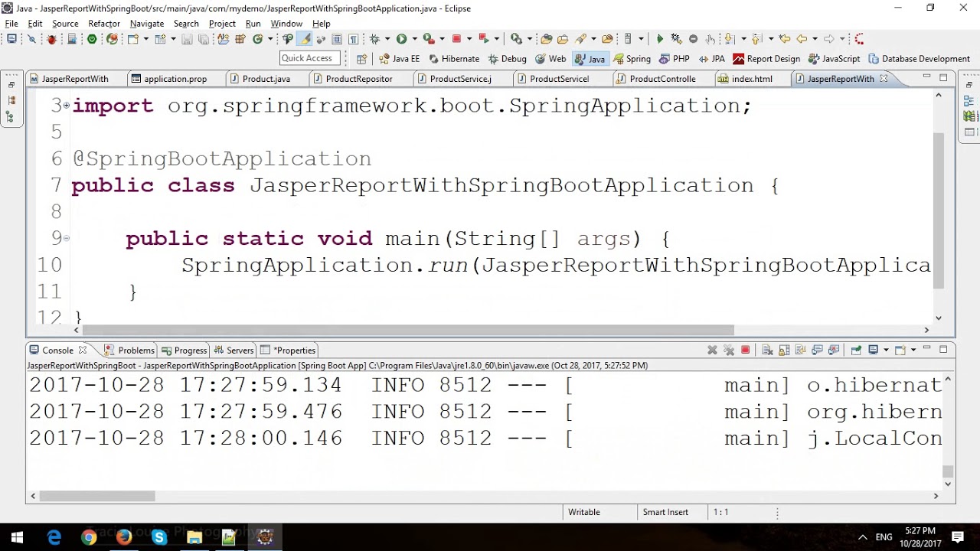980x551 pixels.
Task: Click the Remove Launch gray X icon
Action: click(x=712, y=350)
